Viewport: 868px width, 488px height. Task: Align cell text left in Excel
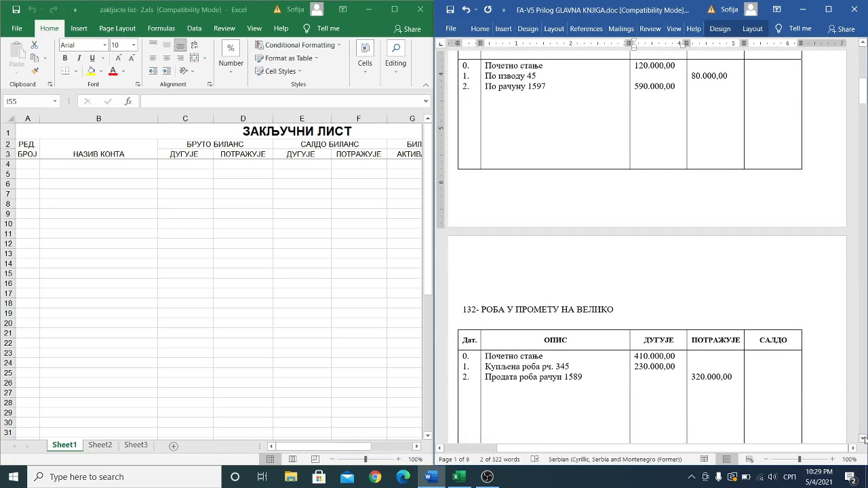tap(153, 58)
